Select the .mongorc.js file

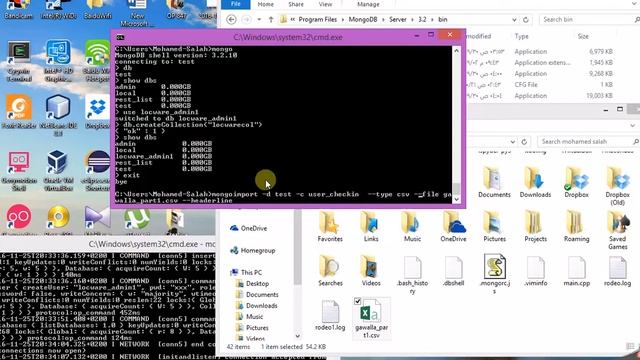pos(495,274)
